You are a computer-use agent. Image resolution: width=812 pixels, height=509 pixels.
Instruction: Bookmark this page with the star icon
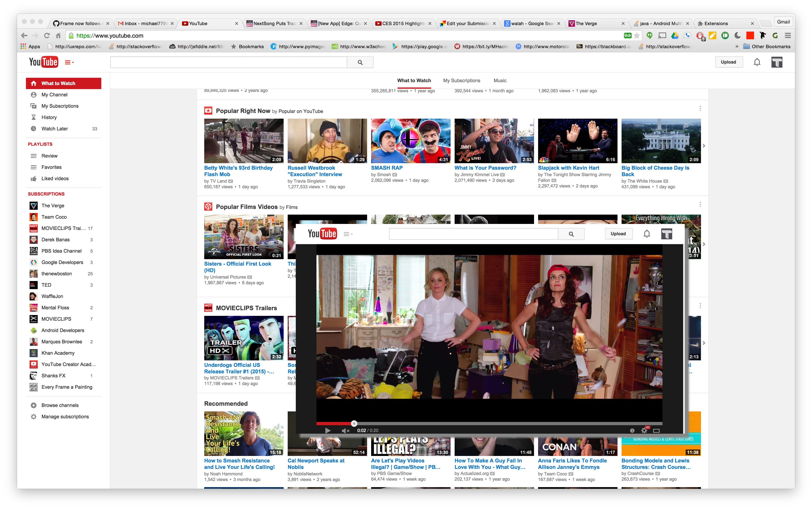[x=637, y=36]
